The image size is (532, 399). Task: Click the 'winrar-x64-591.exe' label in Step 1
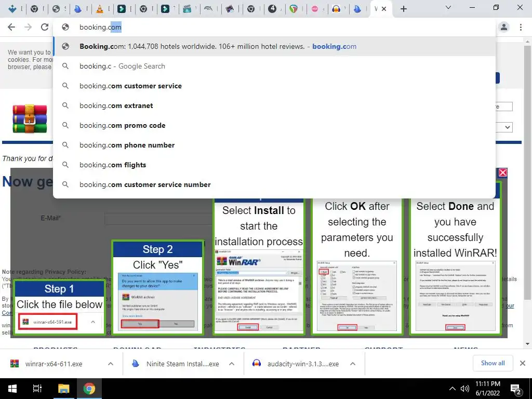tap(52, 322)
